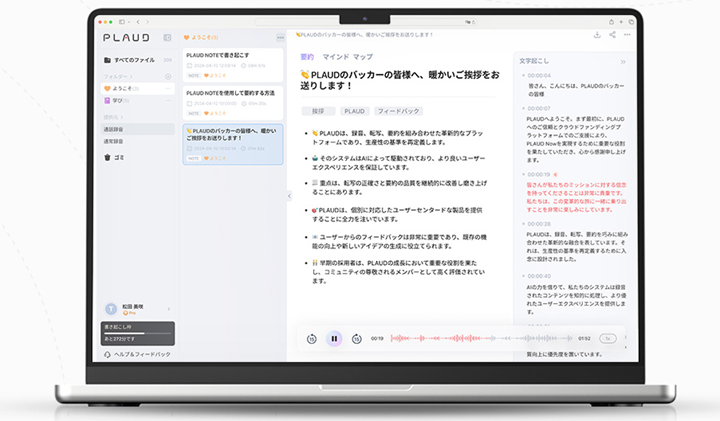
Task: Skip forward 15 seconds
Action: 356,339
